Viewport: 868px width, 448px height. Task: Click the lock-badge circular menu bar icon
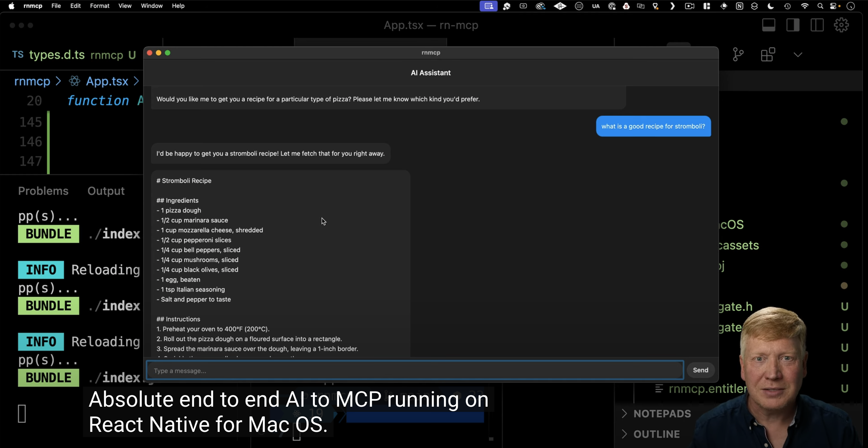tap(612, 6)
